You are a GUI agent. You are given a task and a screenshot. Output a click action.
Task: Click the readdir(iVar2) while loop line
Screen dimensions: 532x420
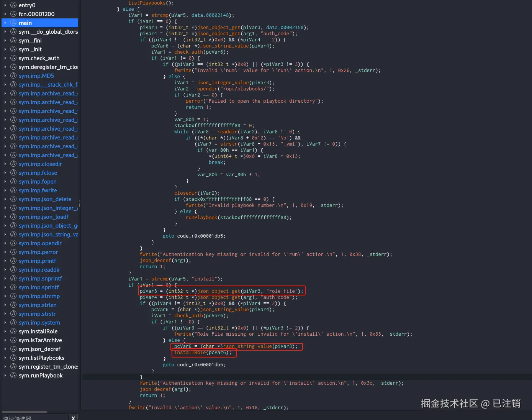(237, 132)
